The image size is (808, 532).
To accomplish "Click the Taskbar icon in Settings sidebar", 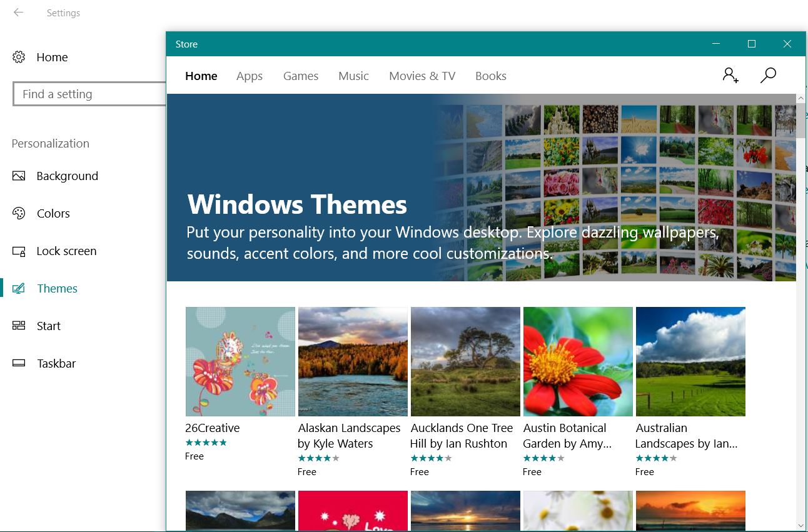I will [19, 363].
